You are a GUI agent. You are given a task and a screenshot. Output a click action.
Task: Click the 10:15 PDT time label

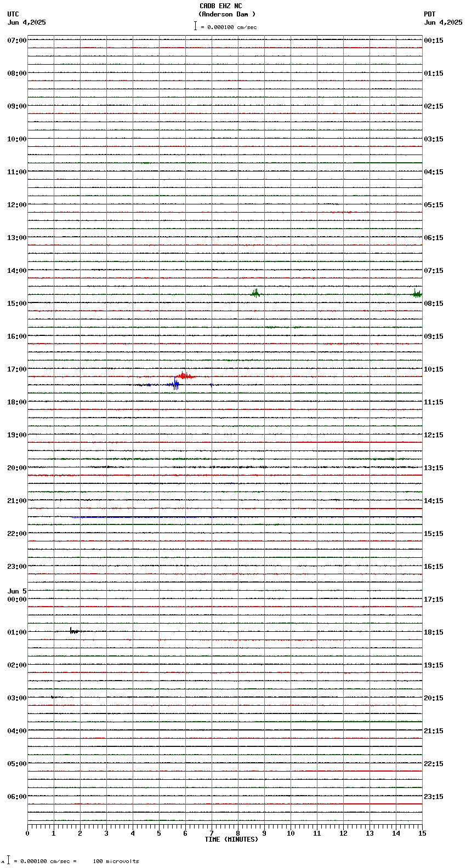434,369
